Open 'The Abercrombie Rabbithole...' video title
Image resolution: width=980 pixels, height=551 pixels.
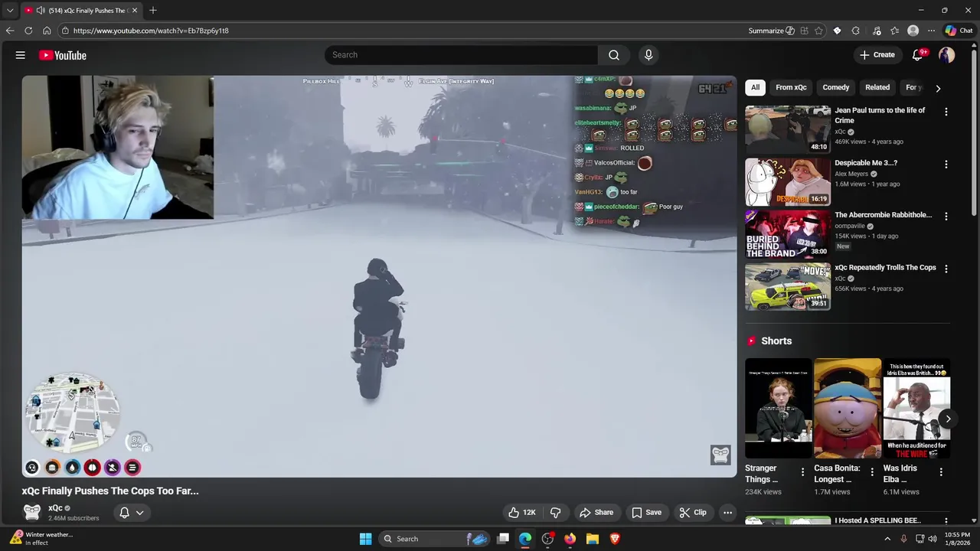tap(883, 215)
